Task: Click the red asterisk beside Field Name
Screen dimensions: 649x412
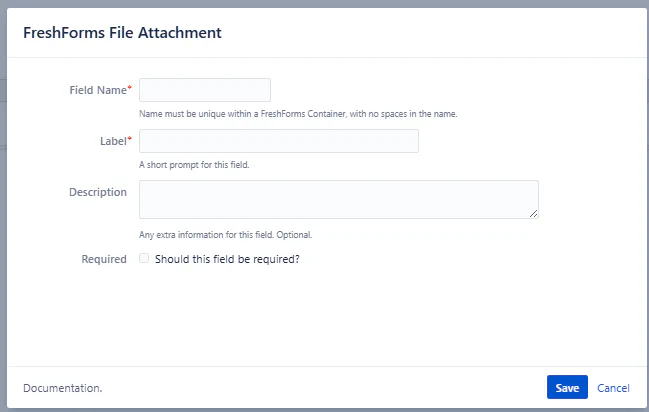Action: (129, 90)
